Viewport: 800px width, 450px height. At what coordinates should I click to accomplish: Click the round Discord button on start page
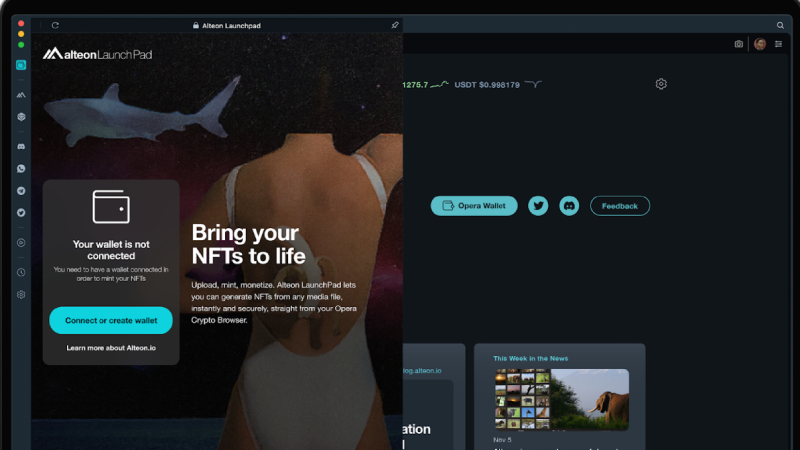[569, 206]
